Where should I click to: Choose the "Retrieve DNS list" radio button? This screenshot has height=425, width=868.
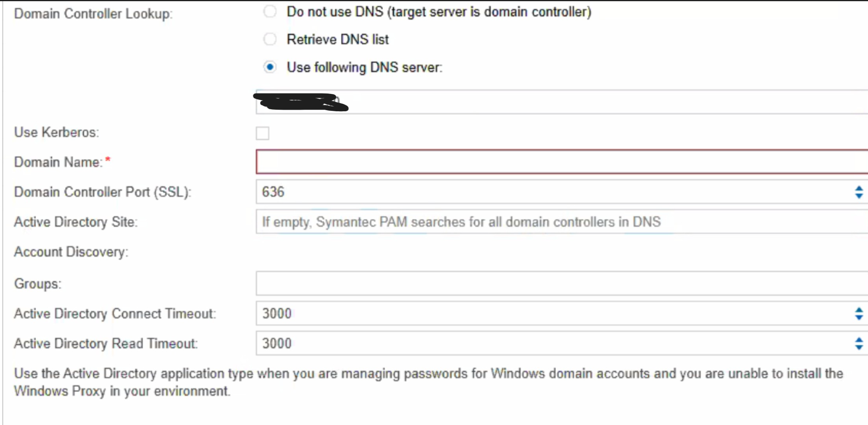270,39
